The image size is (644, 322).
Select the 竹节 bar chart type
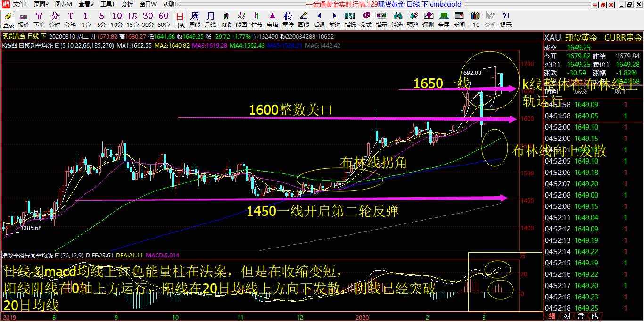[x=257, y=19]
